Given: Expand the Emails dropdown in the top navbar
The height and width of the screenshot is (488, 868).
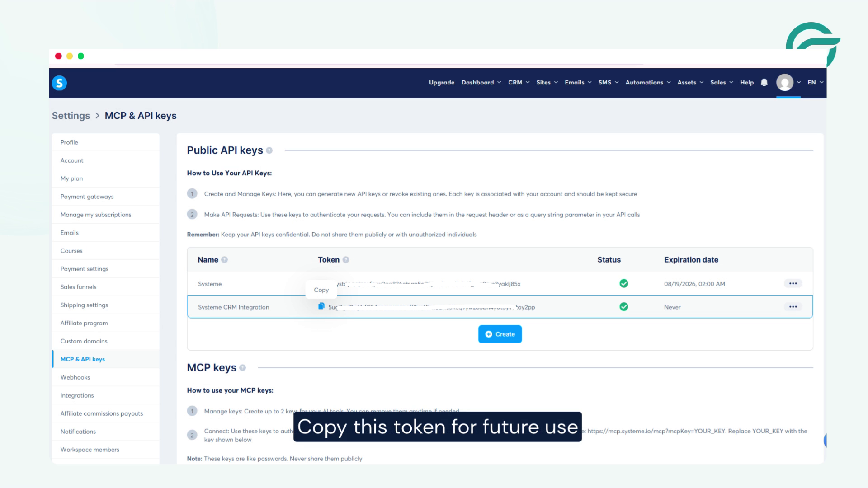Looking at the screenshot, I should (x=578, y=83).
